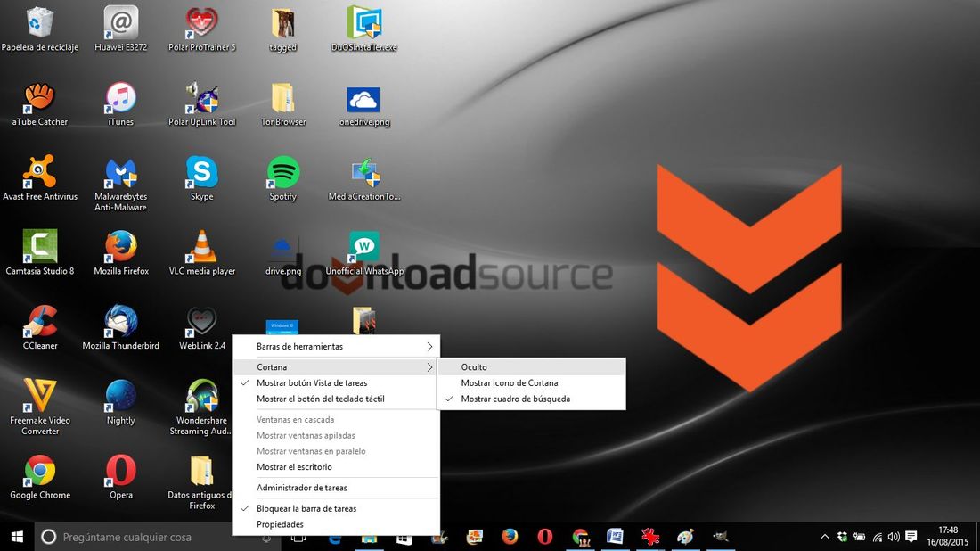
Task: Choose Oculto in the Cortana submenu
Action: tap(531, 367)
